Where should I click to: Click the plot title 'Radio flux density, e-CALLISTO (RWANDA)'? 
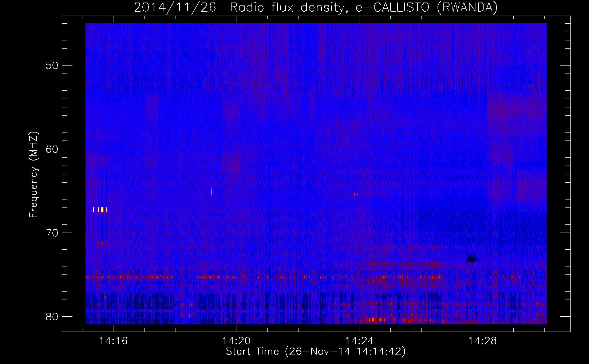click(364, 7)
